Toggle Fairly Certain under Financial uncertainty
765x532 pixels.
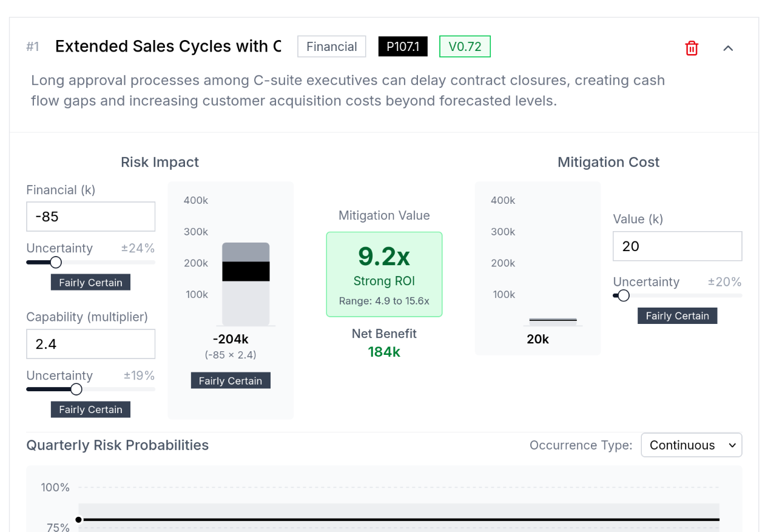pyautogui.click(x=90, y=281)
